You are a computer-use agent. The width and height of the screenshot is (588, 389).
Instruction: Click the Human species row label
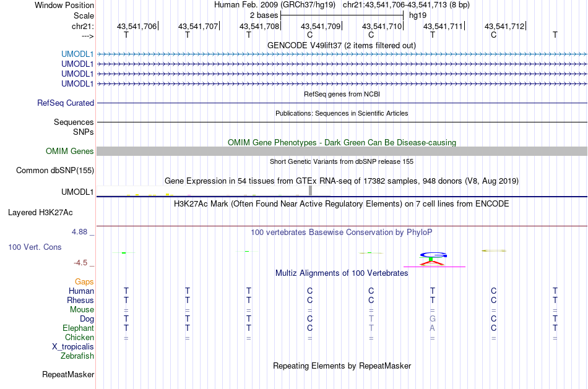[x=81, y=291]
